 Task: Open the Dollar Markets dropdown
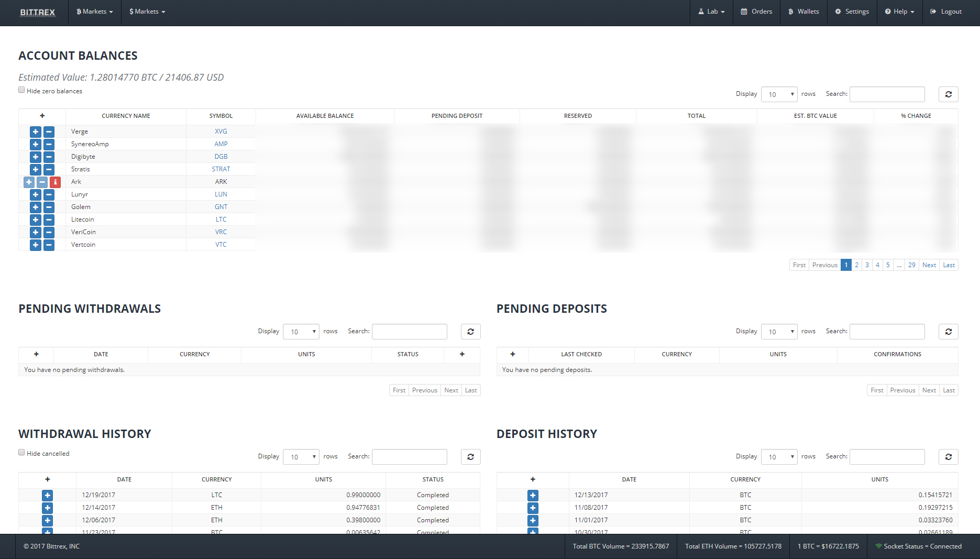click(147, 12)
